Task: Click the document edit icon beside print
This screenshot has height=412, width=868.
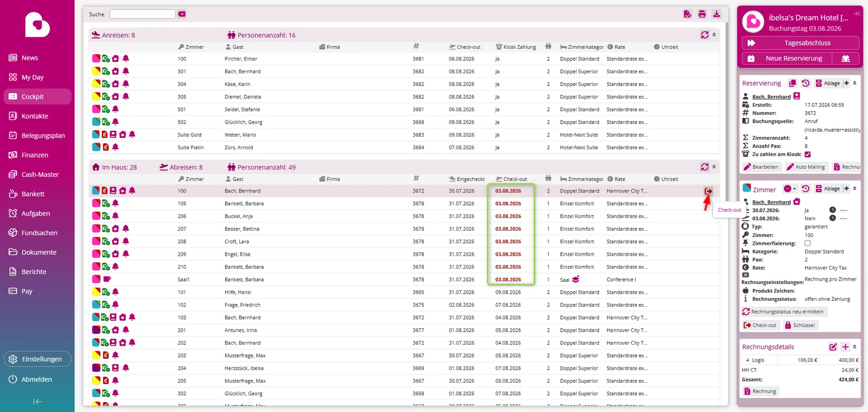Action: click(x=687, y=14)
